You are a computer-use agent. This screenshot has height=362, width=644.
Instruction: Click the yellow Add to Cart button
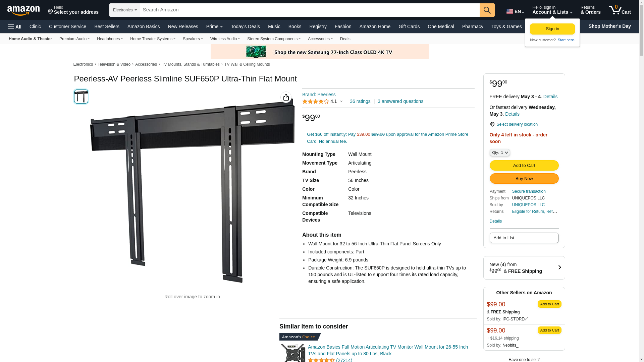[524, 165]
